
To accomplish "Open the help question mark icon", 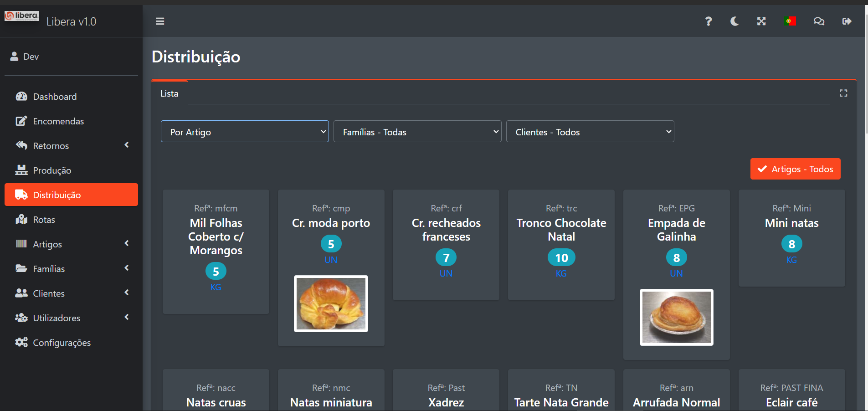I will [x=708, y=21].
